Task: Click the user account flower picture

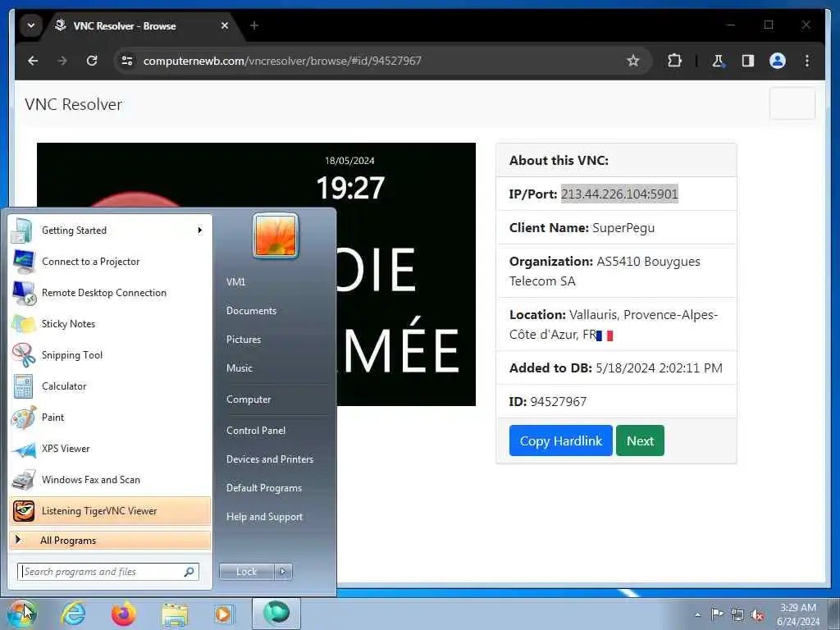Action: coord(276,235)
